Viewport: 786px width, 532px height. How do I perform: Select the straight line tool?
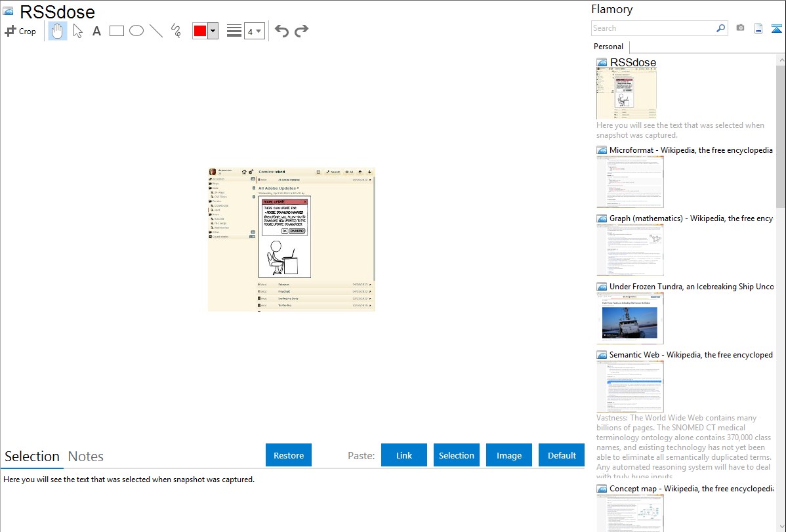point(156,31)
